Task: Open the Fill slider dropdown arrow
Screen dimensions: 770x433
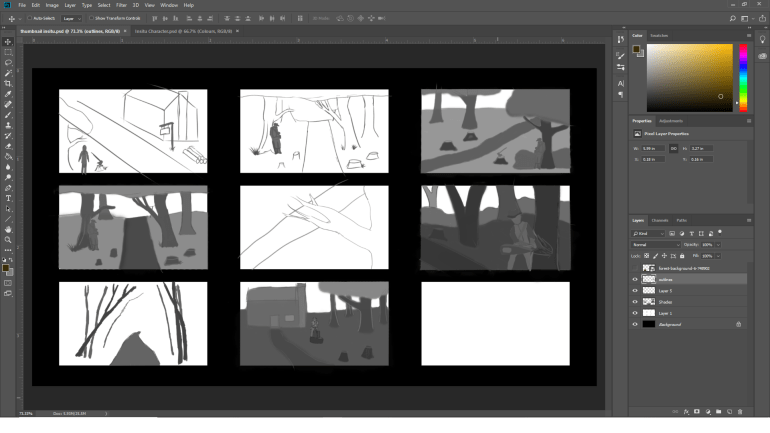Action: [x=718, y=256]
